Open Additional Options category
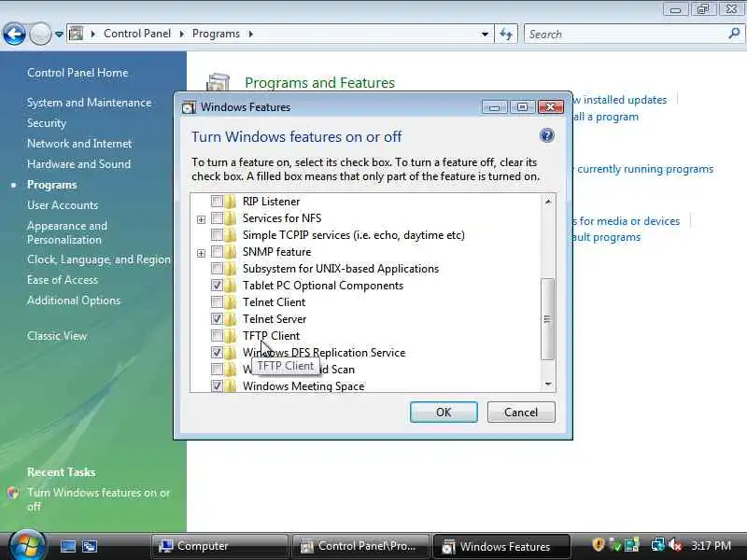The height and width of the screenshot is (560, 747). tap(74, 301)
